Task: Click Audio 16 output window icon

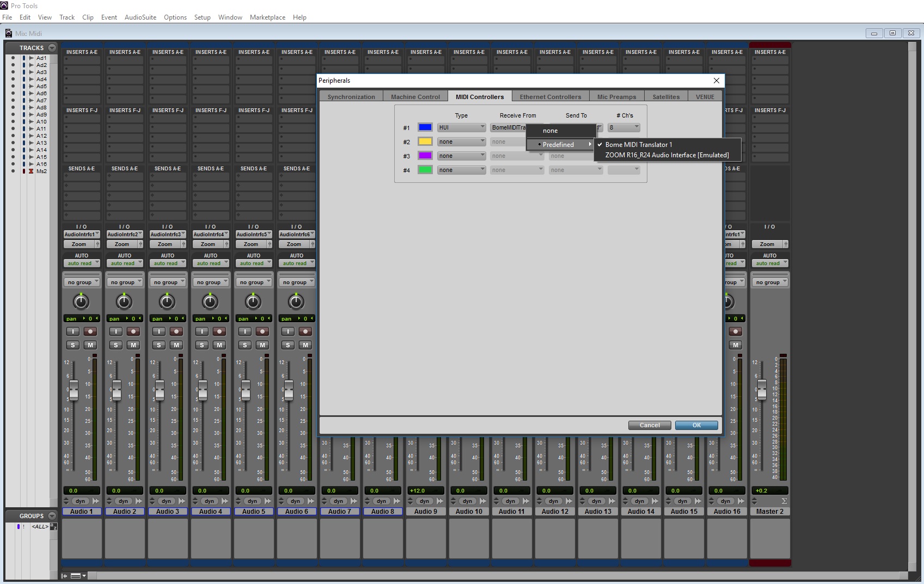Action: coord(742,501)
